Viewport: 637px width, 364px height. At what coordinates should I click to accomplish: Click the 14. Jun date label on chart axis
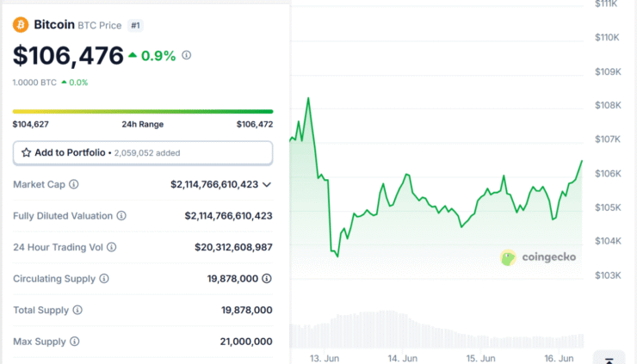pos(402,358)
